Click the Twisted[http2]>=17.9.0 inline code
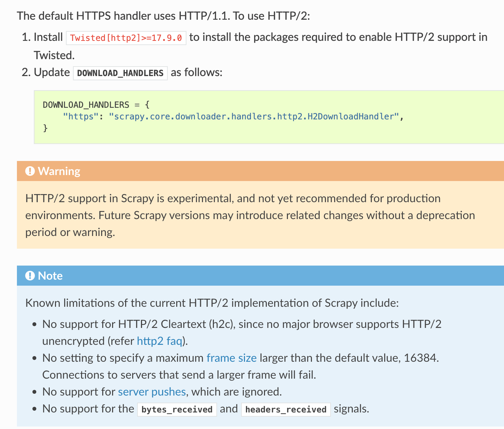This screenshot has height=429, width=504. (x=126, y=38)
